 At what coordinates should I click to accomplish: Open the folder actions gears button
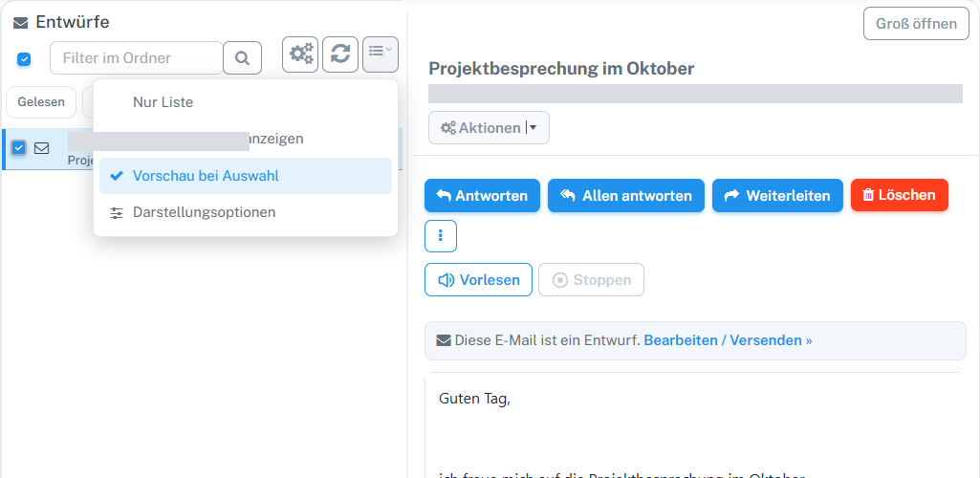(300, 54)
